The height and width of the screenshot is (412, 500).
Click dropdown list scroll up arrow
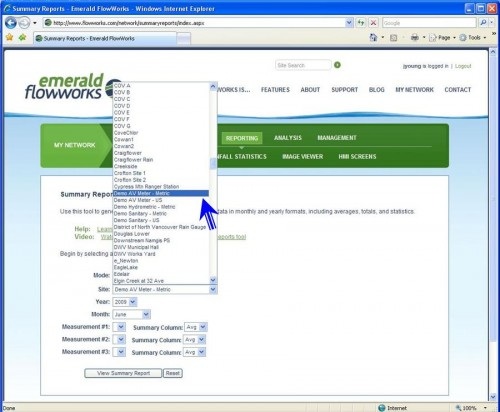(x=213, y=86)
